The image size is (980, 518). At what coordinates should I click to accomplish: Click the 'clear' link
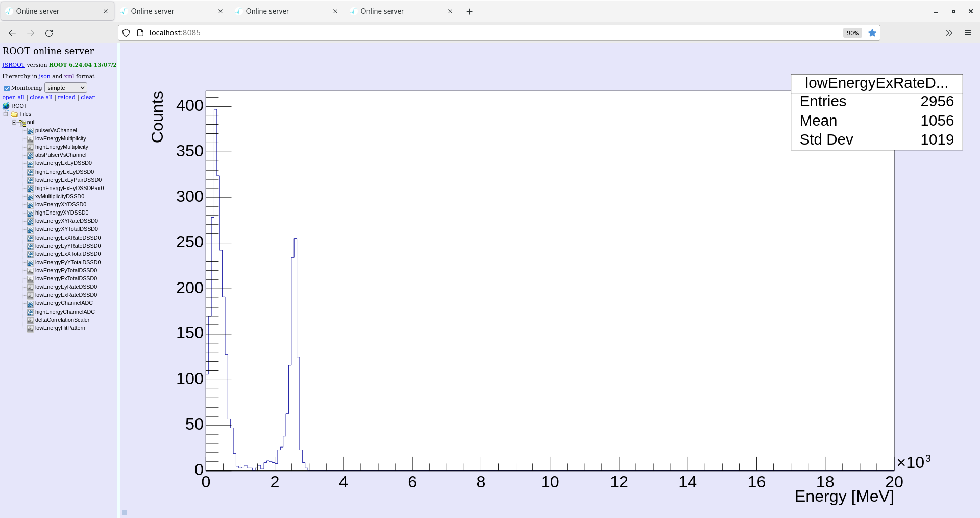click(87, 97)
